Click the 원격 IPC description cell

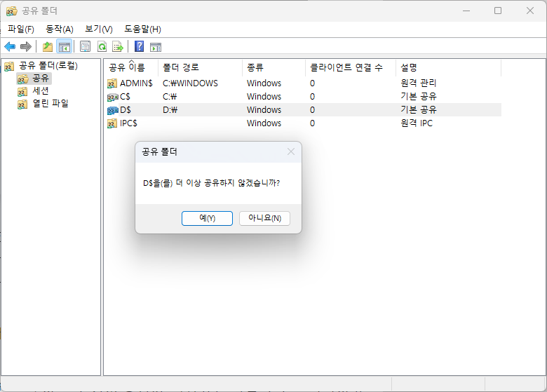(x=417, y=123)
